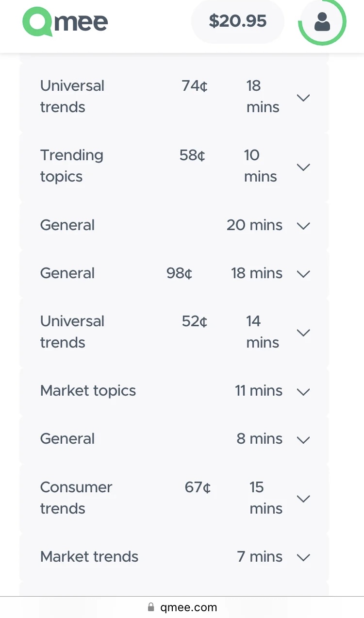Click the 67¢ reward amount
364x618 pixels.
[x=198, y=487]
